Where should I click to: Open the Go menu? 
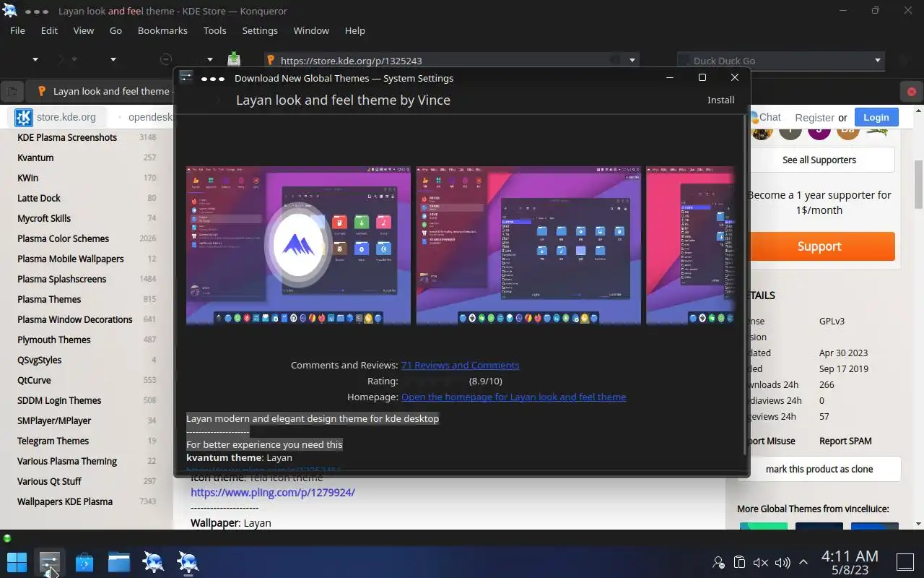coord(115,30)
